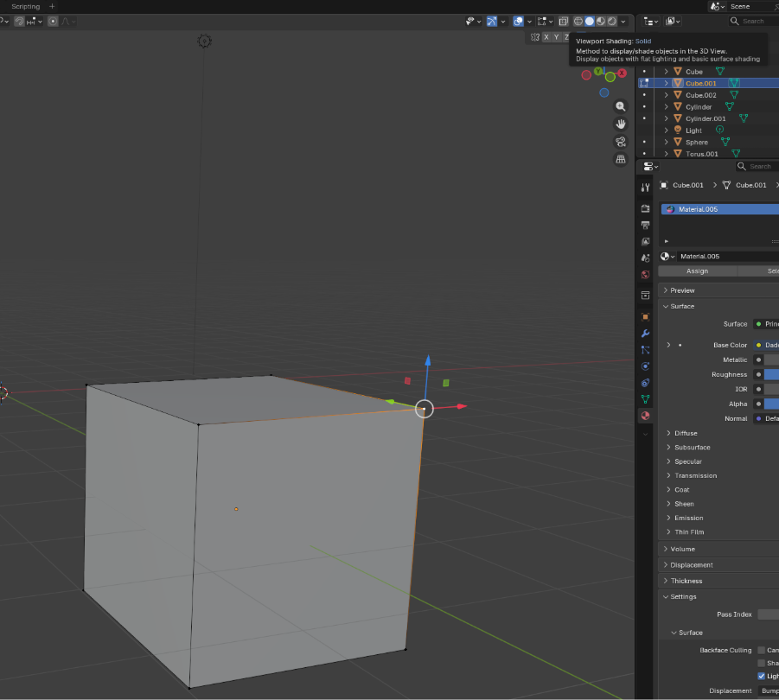Click the zoom magnifier icon in viewport
The image size is (779, 700).
point(621,106)
